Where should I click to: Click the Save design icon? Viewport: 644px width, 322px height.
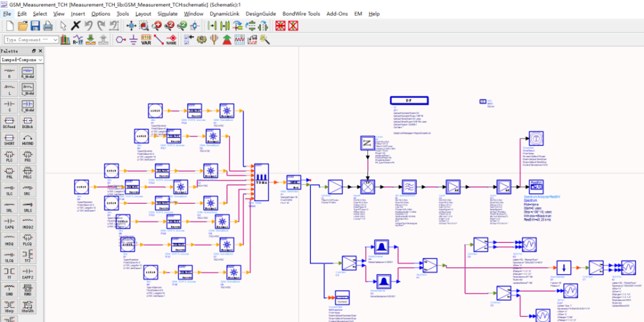pos(35,25)
